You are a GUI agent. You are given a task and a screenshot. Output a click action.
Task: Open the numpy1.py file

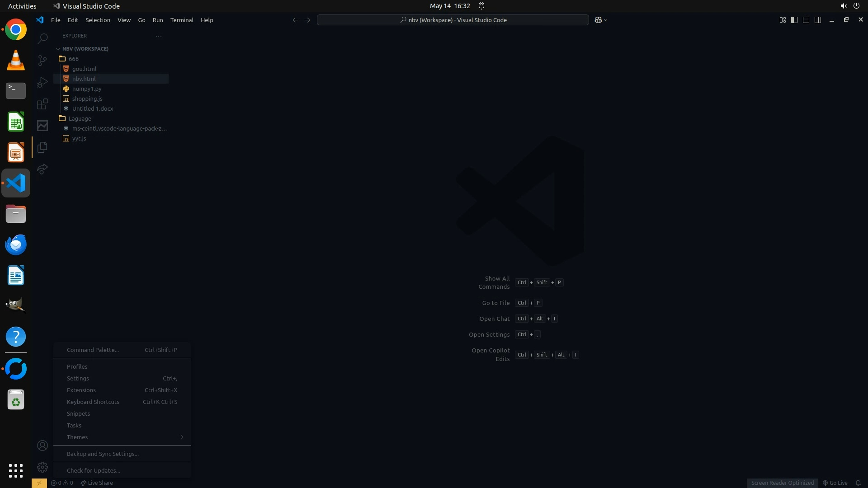[x=87, y=89]
